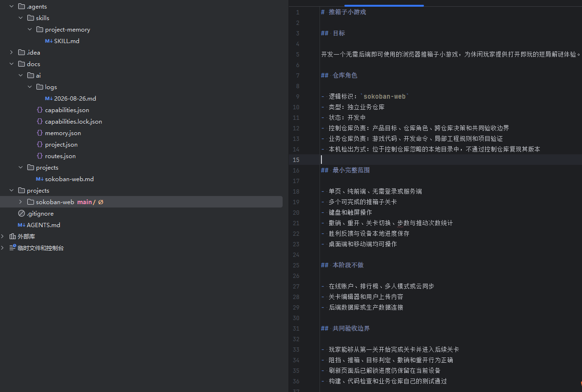Image resolution: width=582 pixels, height=392 pixels.
Task: Open AGENTS.md file in tree
Action: coord(44,225)
